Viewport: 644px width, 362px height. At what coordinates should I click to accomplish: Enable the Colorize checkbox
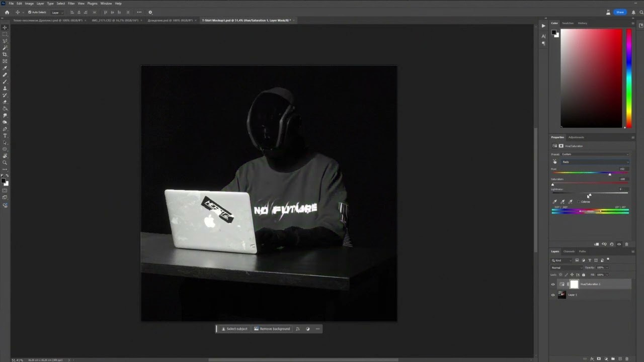[x=579, y=202]
